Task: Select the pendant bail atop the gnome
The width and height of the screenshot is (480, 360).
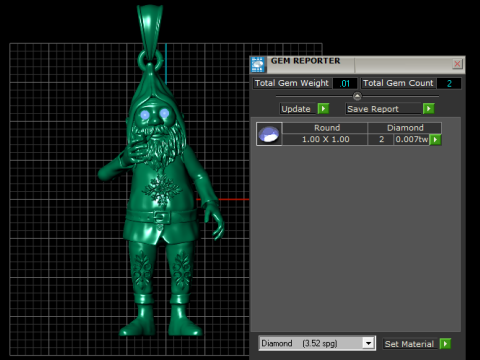Action: pyautogui.click(x=150, y=32)
